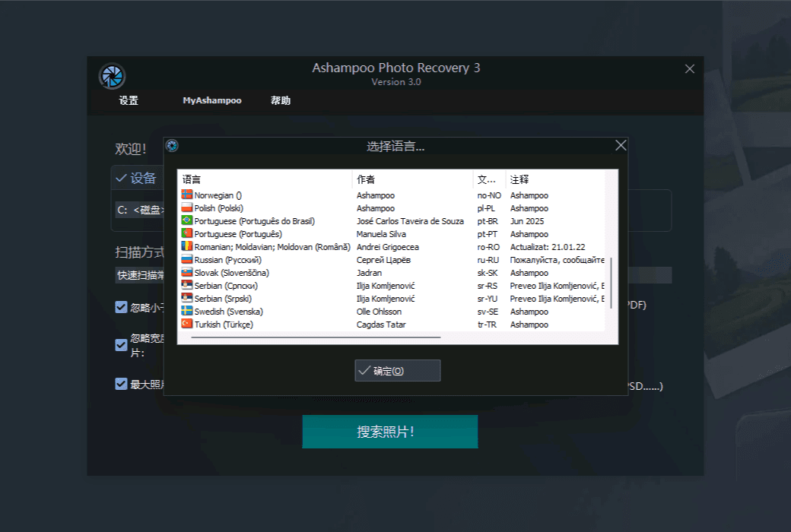791x532 pixels.
Task: Click locale code pt-BR
Action: [488, 221]
